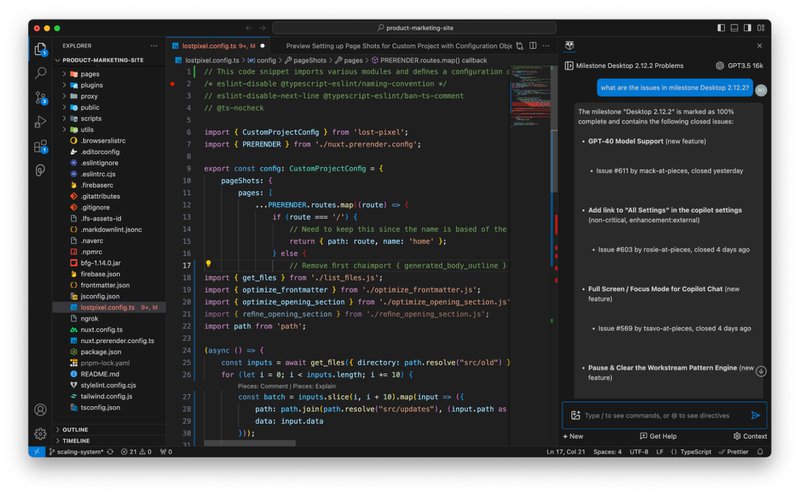Click the Pieces logo atop chat panel
This screenshot has width=800, height=495.
pos(570,45)
